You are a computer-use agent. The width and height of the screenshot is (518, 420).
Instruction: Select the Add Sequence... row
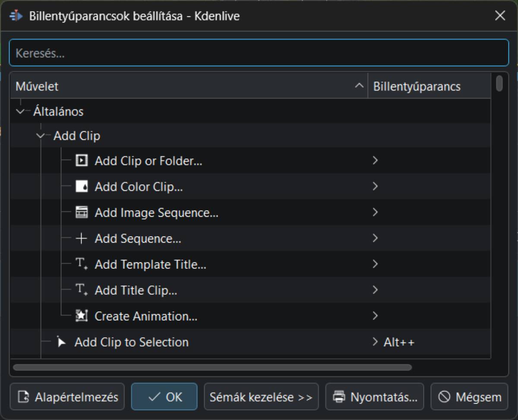click(x=250, y=238)
